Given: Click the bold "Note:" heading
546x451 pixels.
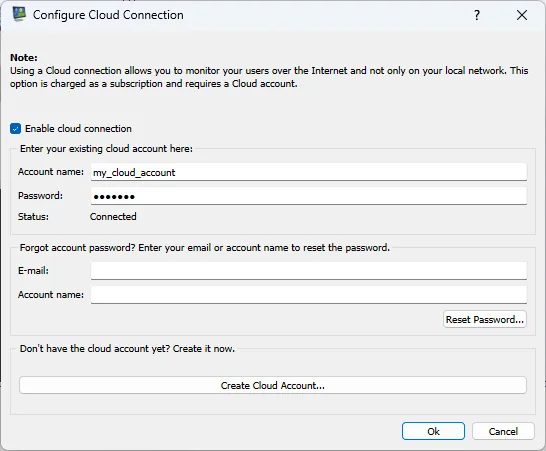Looking at the screenshot, I should (24, 57).
